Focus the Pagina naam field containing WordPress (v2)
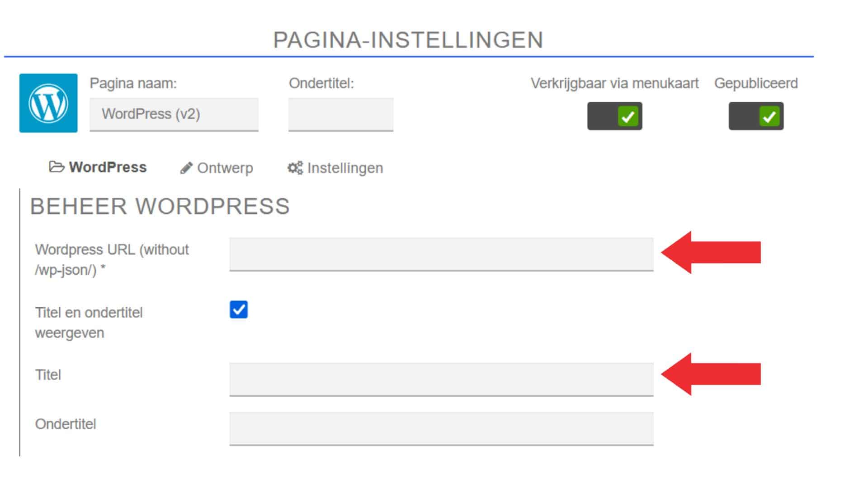The width and height of the screenshot is (868, 488). pyautogui.click(x=174, y=114)
